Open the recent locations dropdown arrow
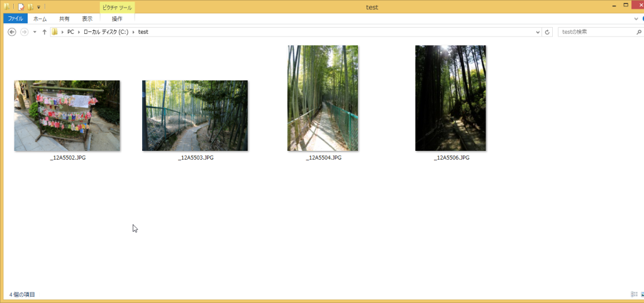This screenshot has height=303, width=644. (35, 32)
